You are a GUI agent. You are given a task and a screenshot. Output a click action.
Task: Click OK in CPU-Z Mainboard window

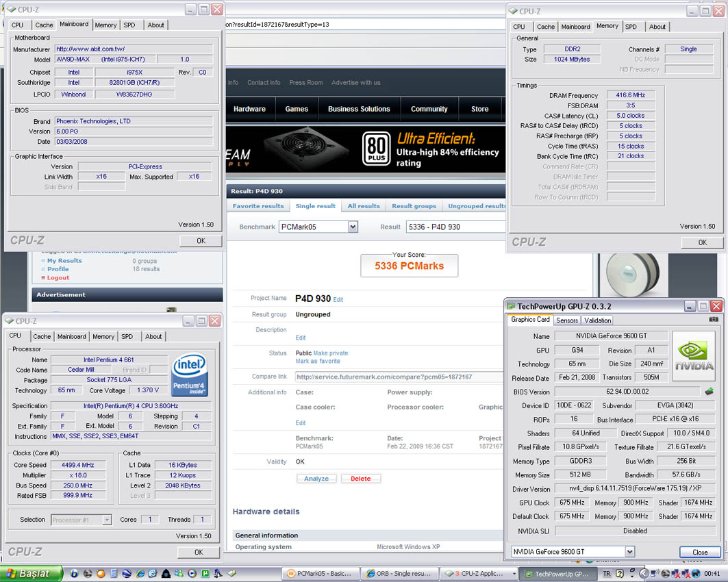(x=201, y=241)
